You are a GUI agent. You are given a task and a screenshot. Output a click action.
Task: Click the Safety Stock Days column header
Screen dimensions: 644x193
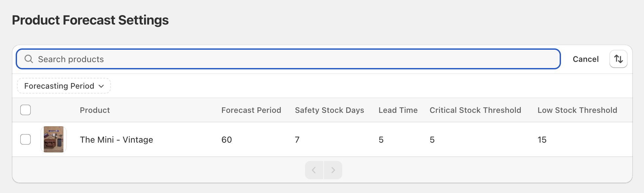click(x=329, y=110)
